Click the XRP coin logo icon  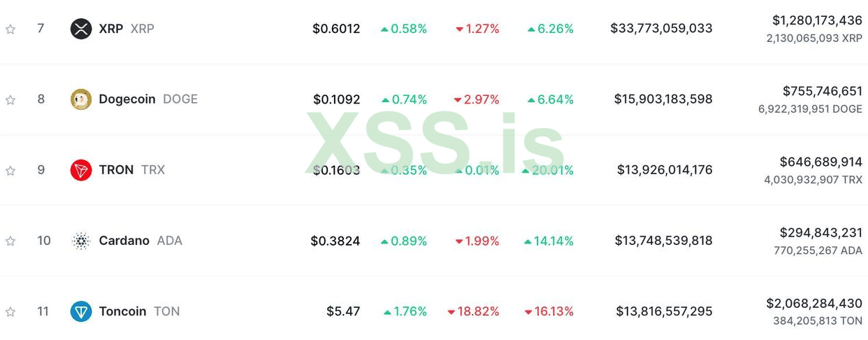pyautogui.click(x=81, y=29)
